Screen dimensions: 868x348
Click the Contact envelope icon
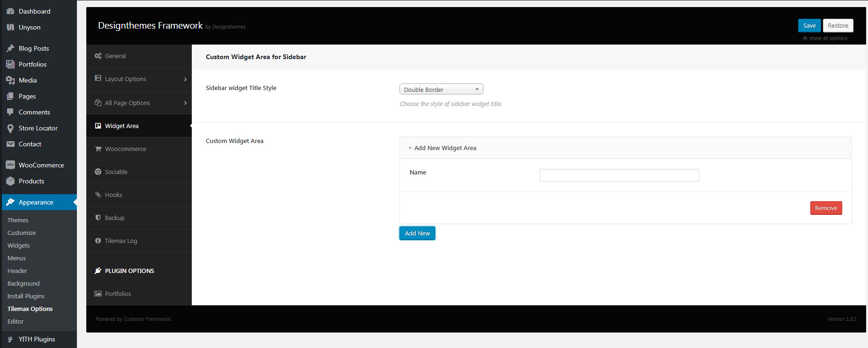[10, 144]
